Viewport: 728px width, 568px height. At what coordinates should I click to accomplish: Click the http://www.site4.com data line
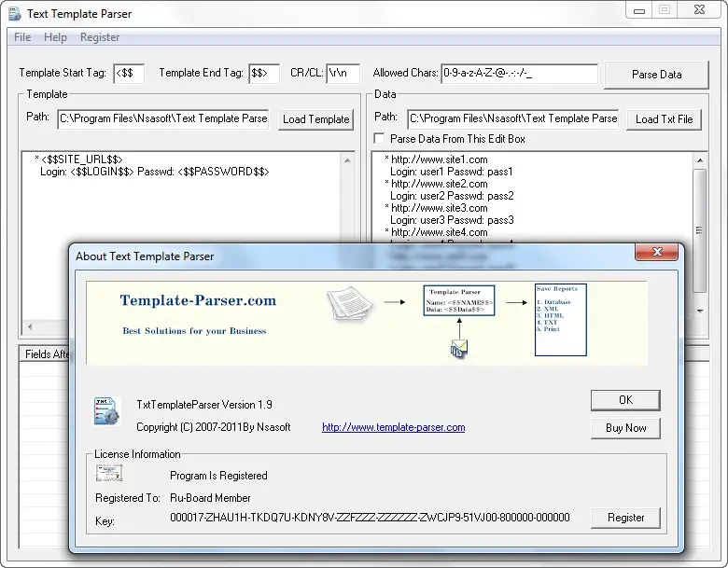(437, 232)
